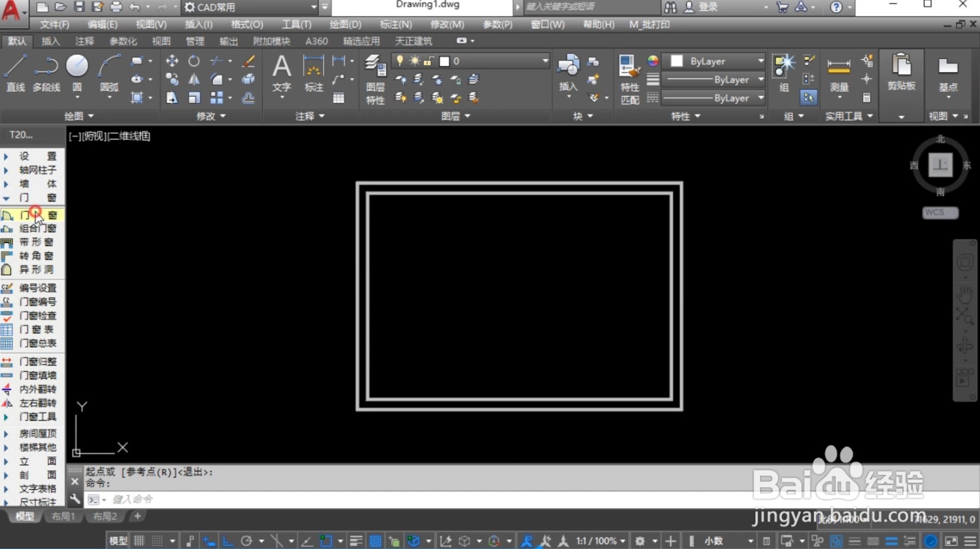980x549 pixels.
Task: Toggle grid display in status bar
Action: tap(140, 541)
